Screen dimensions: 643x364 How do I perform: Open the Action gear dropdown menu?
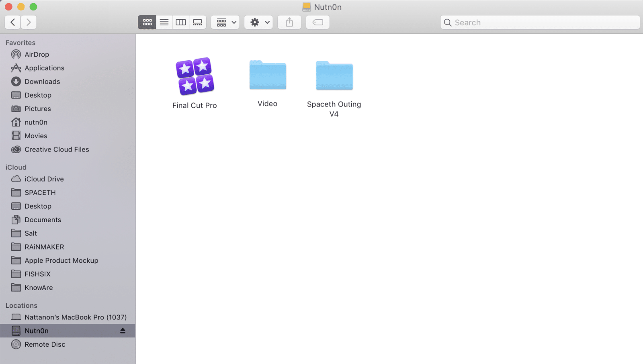click(x=259, y=22)
